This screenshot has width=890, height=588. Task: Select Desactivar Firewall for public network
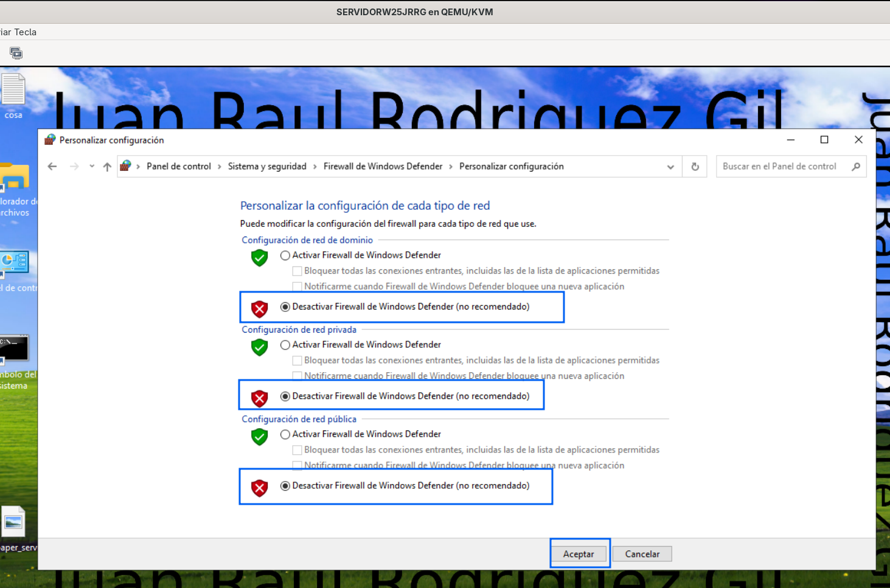point(285,486)
